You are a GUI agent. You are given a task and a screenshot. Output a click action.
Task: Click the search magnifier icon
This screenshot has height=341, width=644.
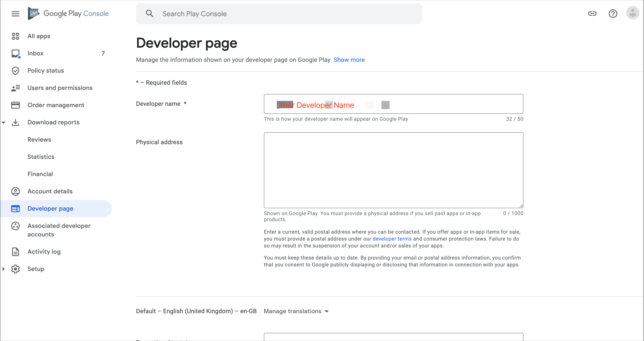(x=150, y=14)
